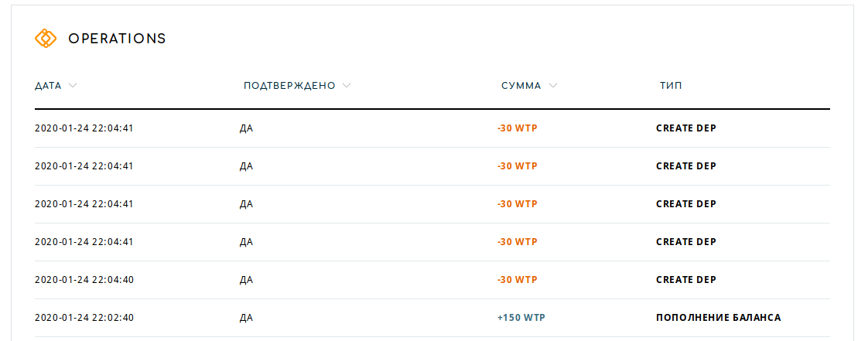Toggle sort arrow next to ДАТА
This screenshot has height=341, width=868.
point(72,86)
